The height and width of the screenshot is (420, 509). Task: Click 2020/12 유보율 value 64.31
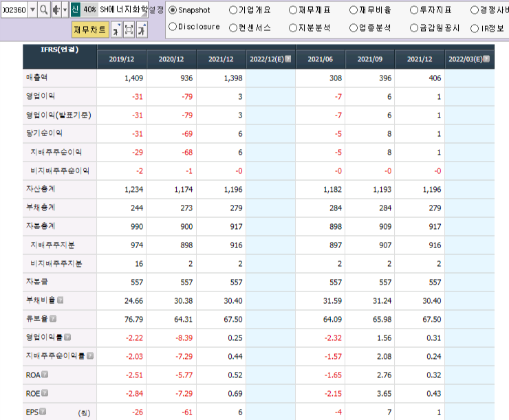pyautogui.click(x=184, y=319)
